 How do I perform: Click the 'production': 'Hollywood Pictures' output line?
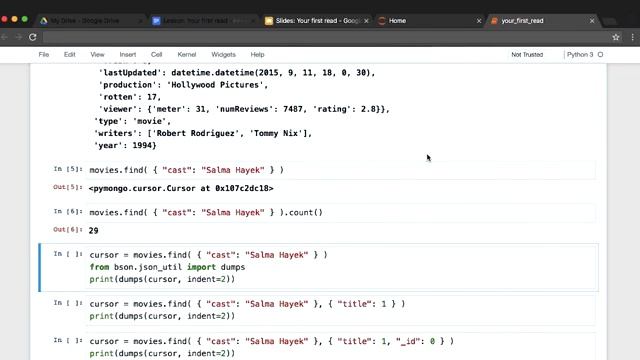(183, 85)
